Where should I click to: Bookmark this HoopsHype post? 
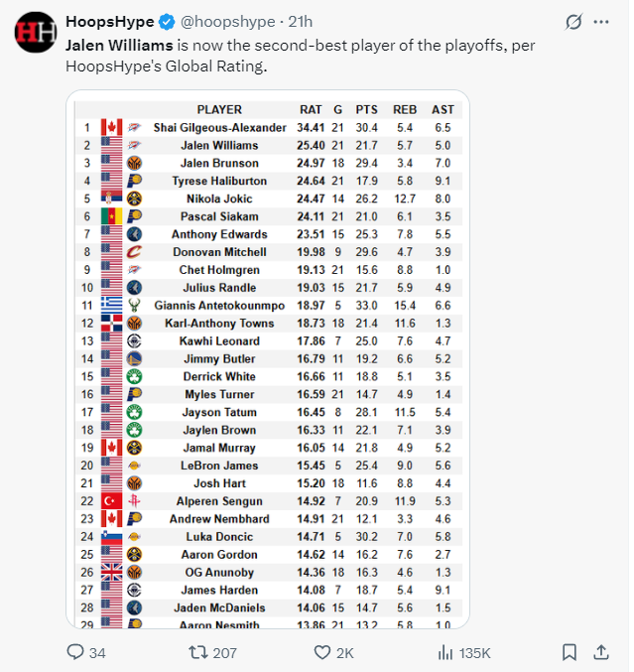570,652
